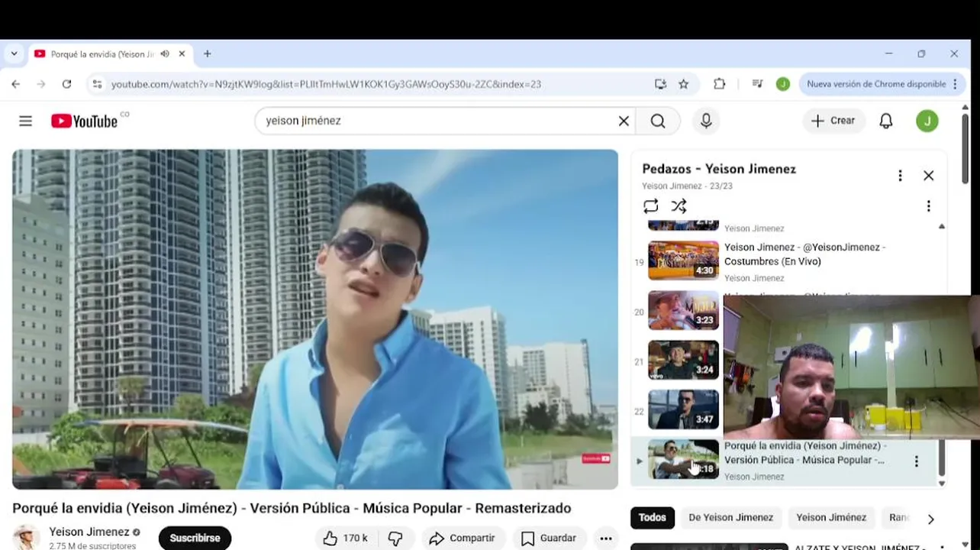Select the playlist item 'Costumbres (En Vivo)'

tap(805, 254)
